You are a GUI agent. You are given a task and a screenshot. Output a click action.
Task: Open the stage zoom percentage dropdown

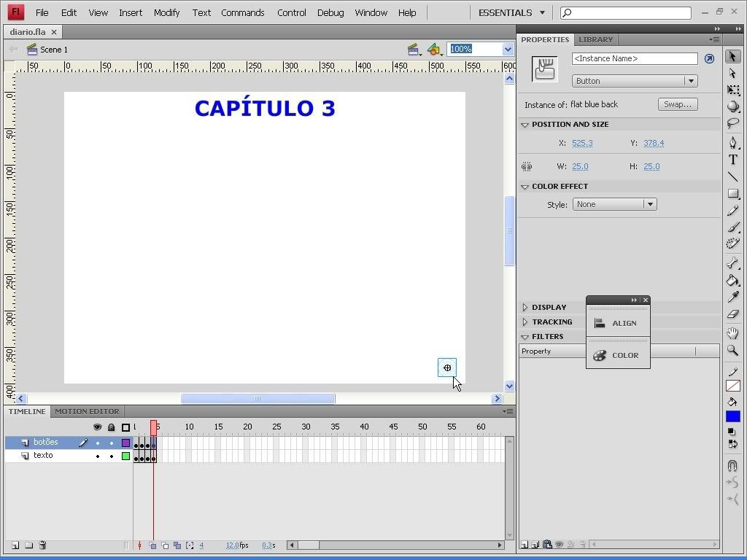tap(508, 49)
